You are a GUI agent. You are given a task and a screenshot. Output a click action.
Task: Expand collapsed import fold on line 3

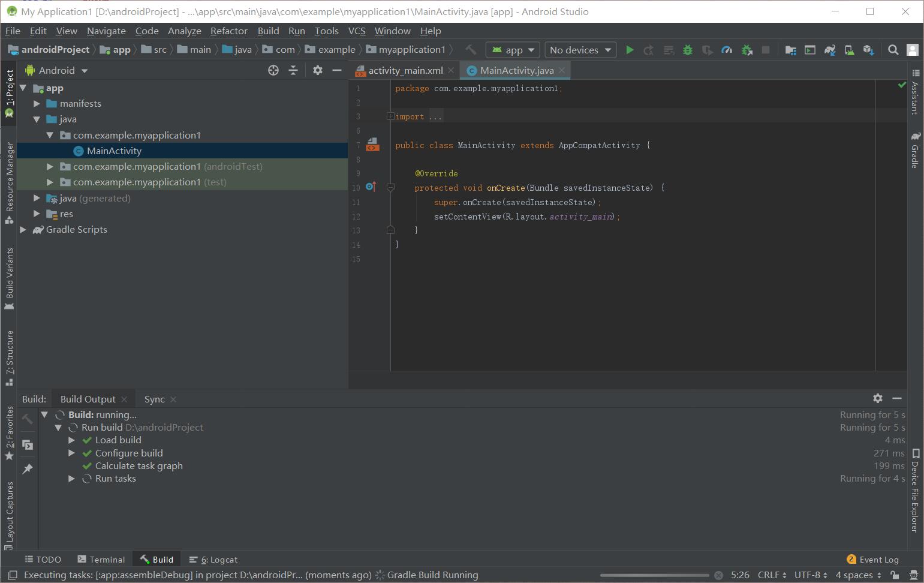click(390, 116)
